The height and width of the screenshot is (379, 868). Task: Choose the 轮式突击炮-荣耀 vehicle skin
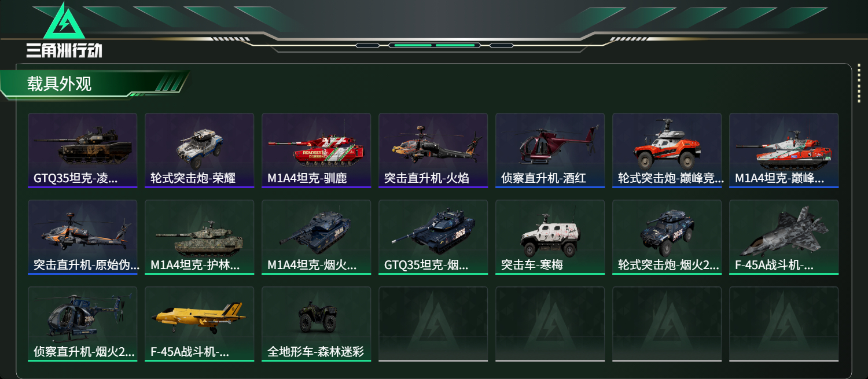click(x=199, y=150)
